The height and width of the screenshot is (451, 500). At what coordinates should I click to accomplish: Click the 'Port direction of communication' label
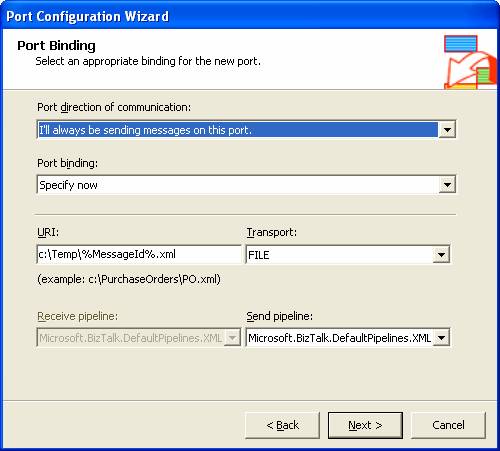(x=114, y=107)
